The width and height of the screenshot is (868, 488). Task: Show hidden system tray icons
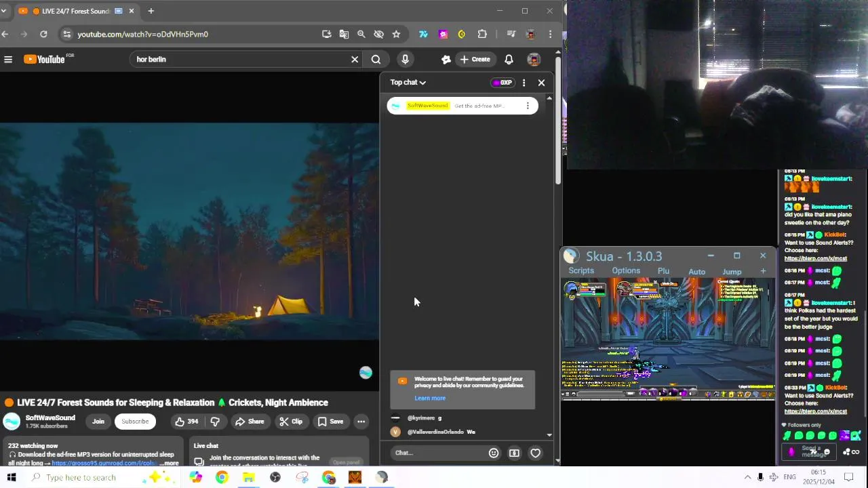tap(747, 477)
